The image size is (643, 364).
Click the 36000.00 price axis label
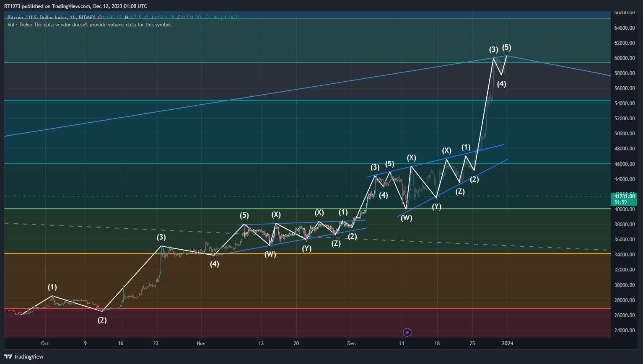[625, 239]
